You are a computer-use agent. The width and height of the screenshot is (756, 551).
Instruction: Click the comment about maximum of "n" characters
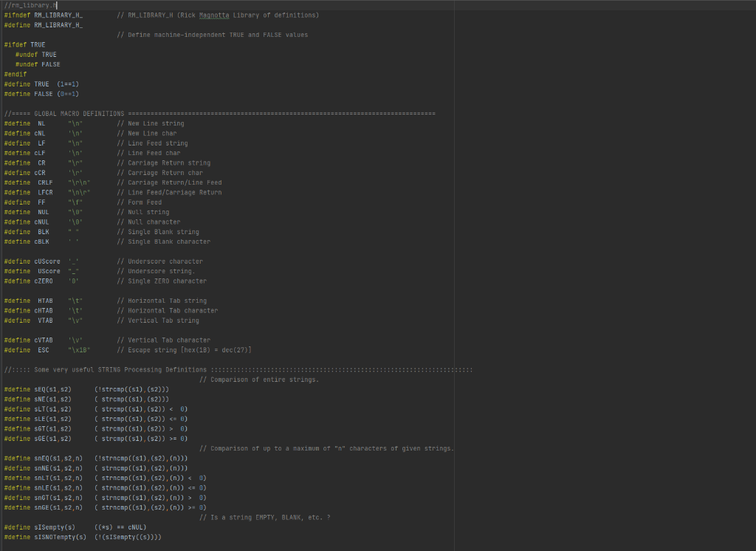click(x=327, y=449)
